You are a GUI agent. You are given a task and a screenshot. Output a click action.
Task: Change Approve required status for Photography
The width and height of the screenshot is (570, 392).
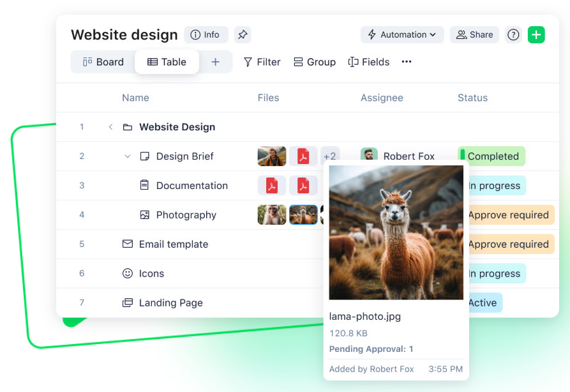(x=511, y=215)
